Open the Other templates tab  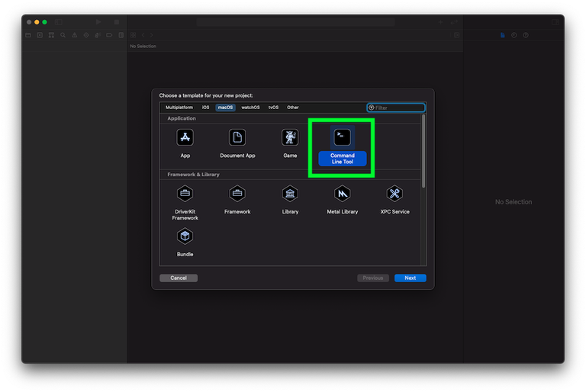(293, 108)
